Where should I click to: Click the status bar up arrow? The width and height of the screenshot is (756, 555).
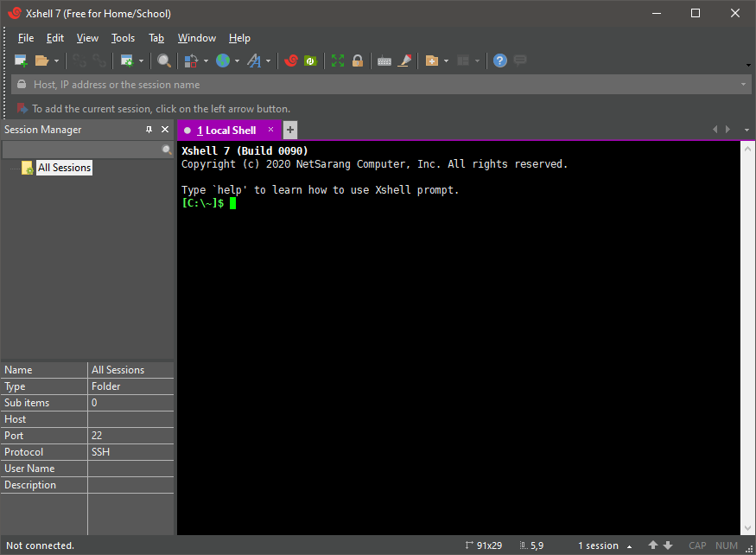click(x=653, y=545)
